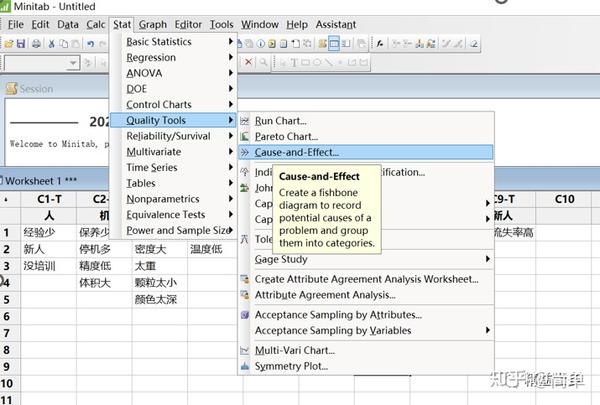Select the C10 column header

coord(564,199)
